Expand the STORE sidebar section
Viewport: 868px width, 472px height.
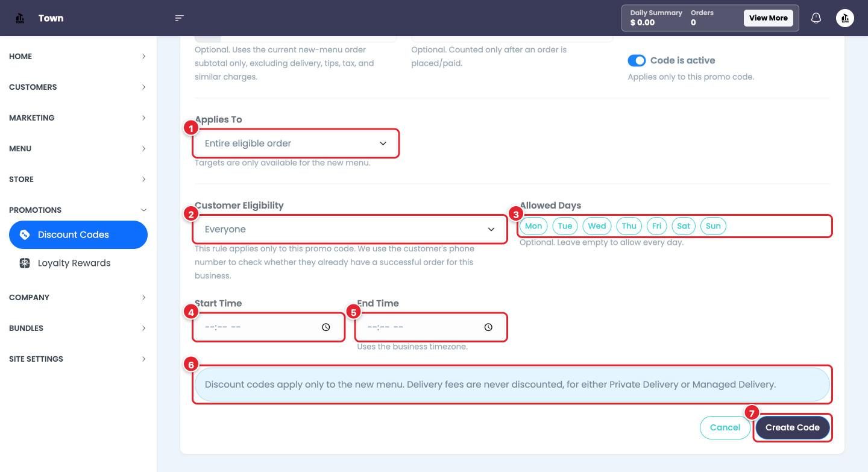[x=77, y=179]
